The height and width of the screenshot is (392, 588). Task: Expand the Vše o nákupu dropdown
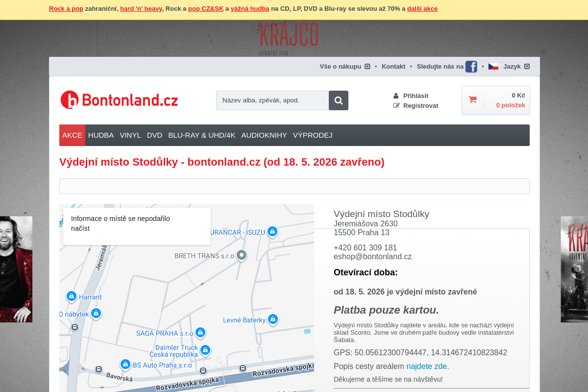pos(345,67)
